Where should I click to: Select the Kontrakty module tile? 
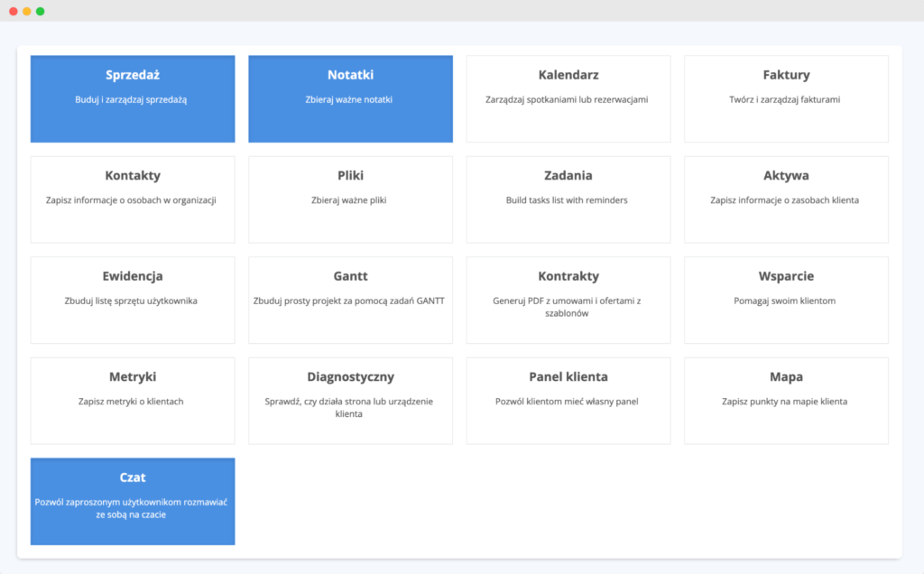coord(568,300)
